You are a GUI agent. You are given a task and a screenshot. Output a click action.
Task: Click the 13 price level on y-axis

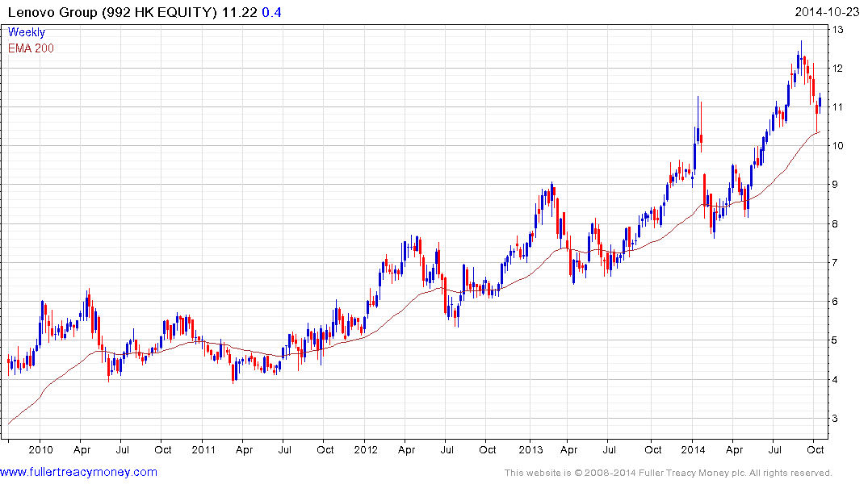pyautogui.click(x=839, y=30)
